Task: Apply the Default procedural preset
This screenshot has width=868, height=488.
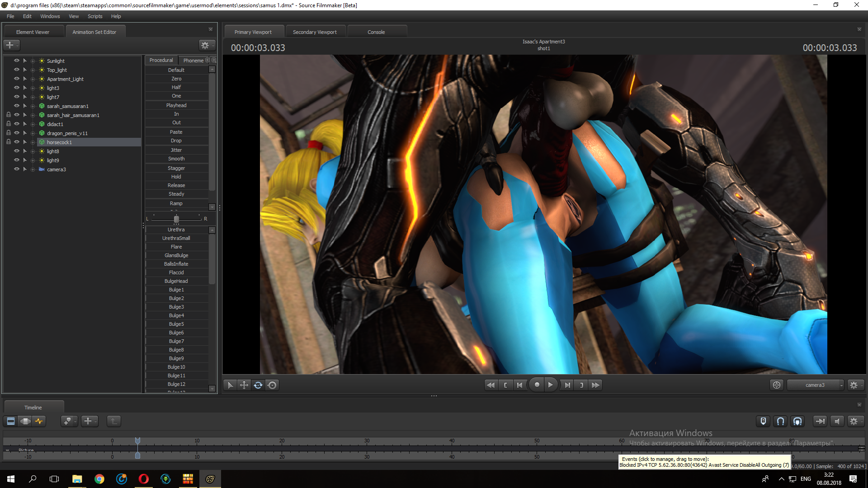Action: pos(176,70)
